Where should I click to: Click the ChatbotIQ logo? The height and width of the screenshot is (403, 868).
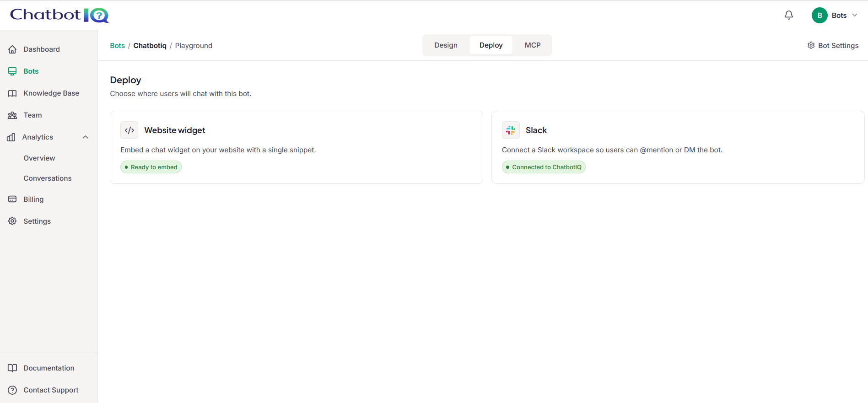59,15
